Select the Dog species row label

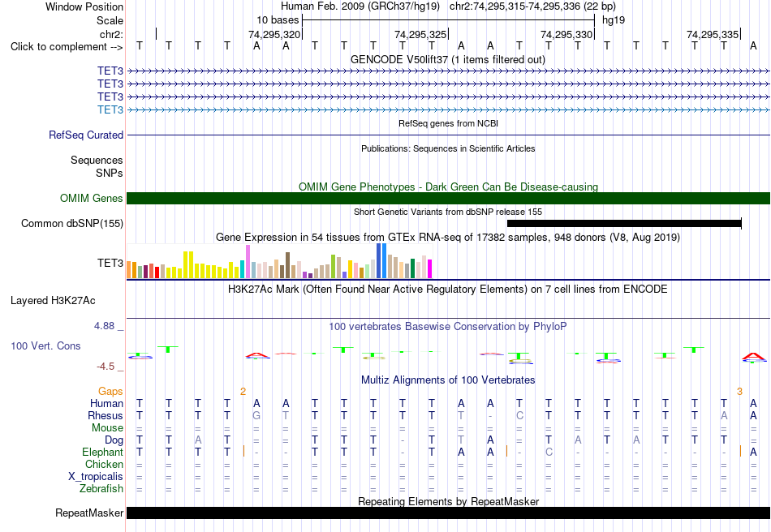114,440
